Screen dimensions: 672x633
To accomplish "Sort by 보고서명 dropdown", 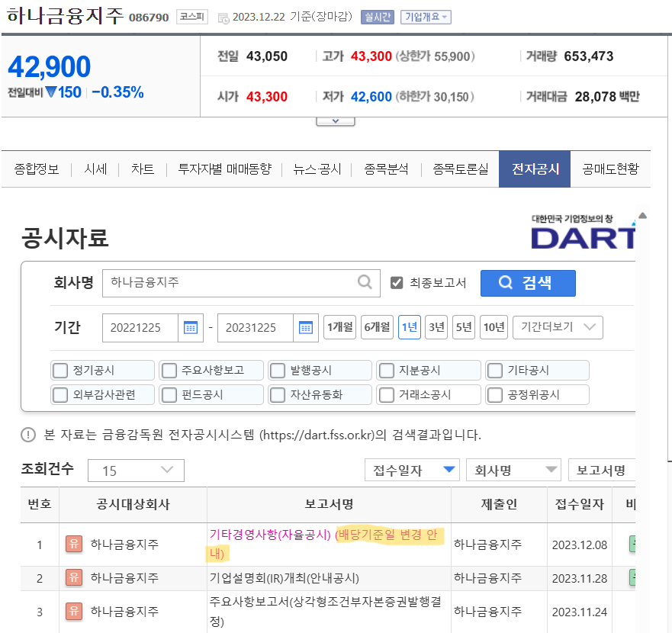I will click(602, 470).
